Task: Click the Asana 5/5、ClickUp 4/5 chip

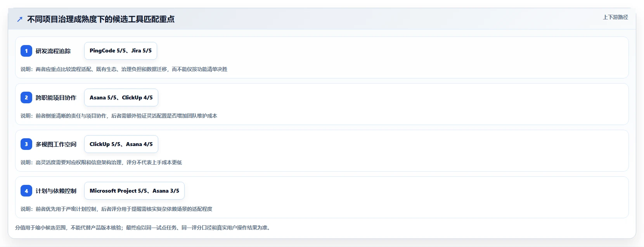Action: coord(121,97)
